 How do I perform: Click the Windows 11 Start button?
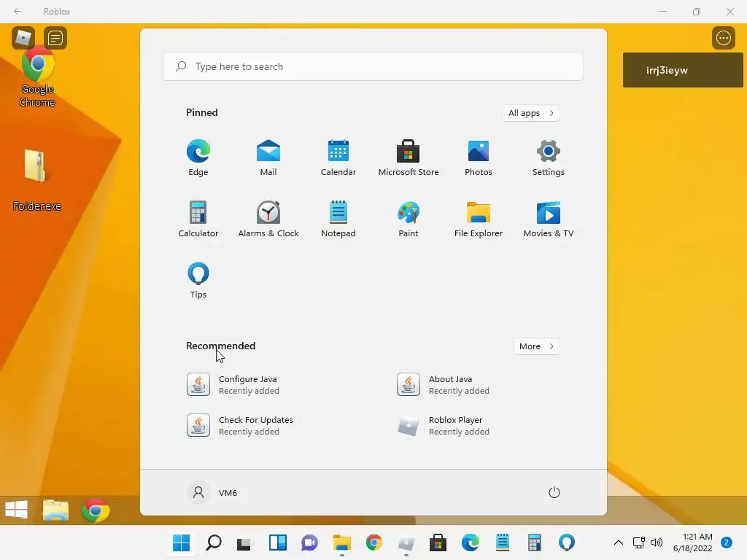pyautogui.click(x=181, y=542)
